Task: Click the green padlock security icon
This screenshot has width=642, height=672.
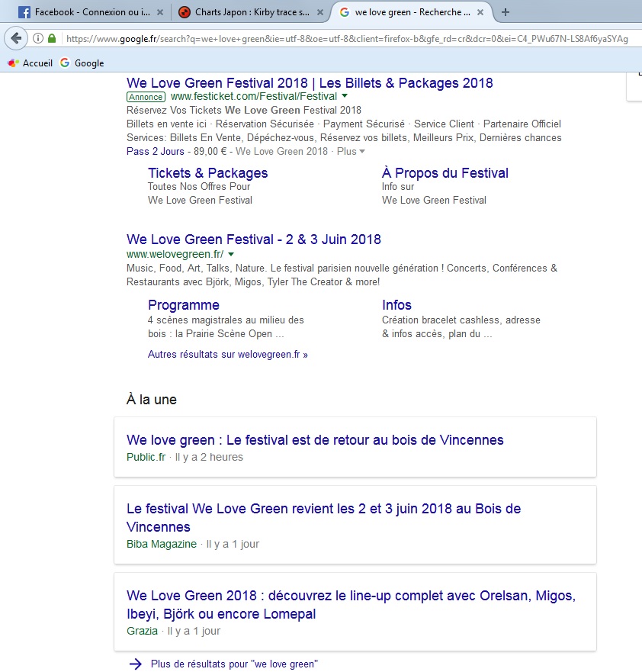Action: [52, 39]
